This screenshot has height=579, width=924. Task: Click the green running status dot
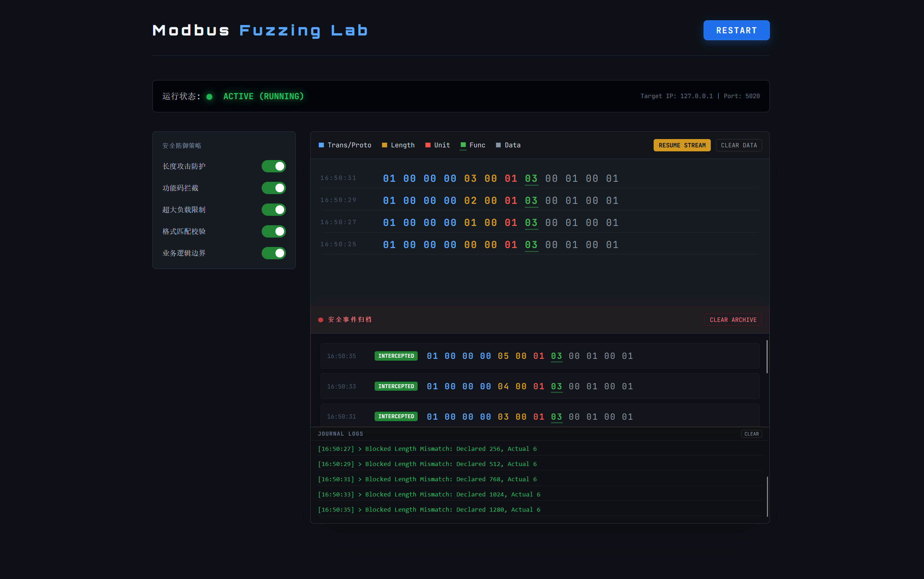209,97
